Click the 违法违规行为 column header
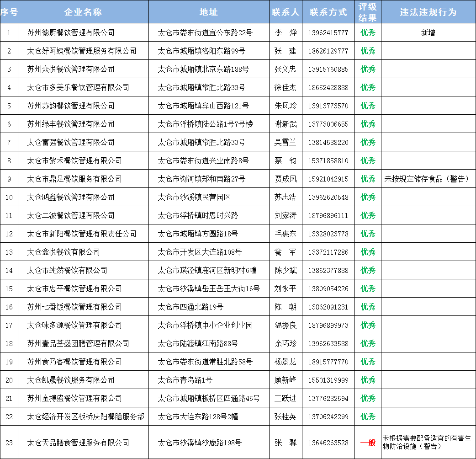 click(428, 12)
